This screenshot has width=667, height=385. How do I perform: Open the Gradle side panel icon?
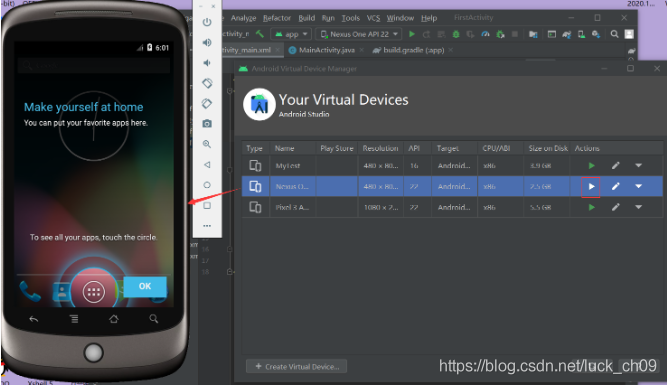coord(631,51)
